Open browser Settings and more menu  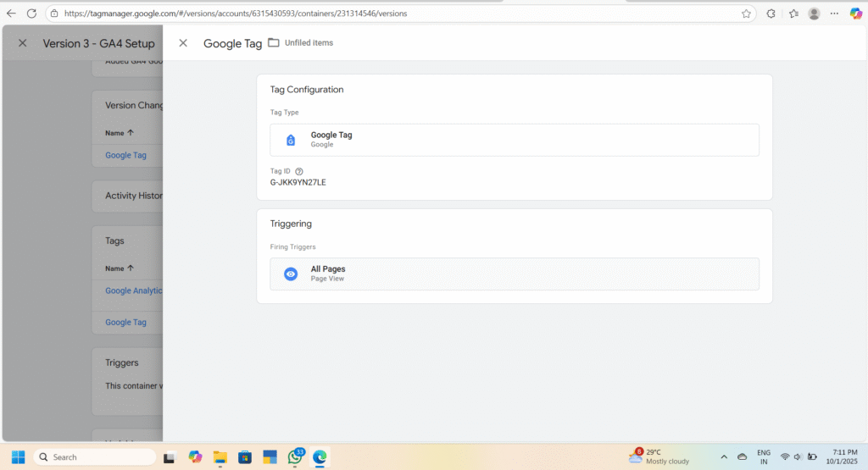pos(836,14)
